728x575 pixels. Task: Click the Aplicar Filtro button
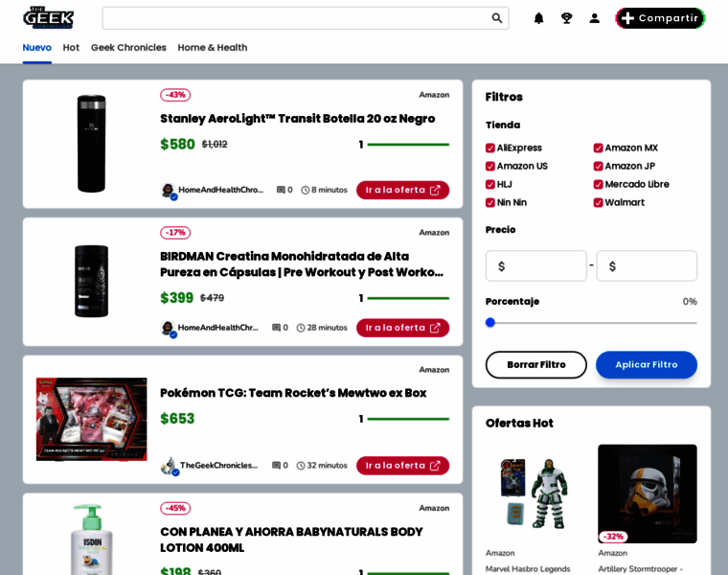647,364
